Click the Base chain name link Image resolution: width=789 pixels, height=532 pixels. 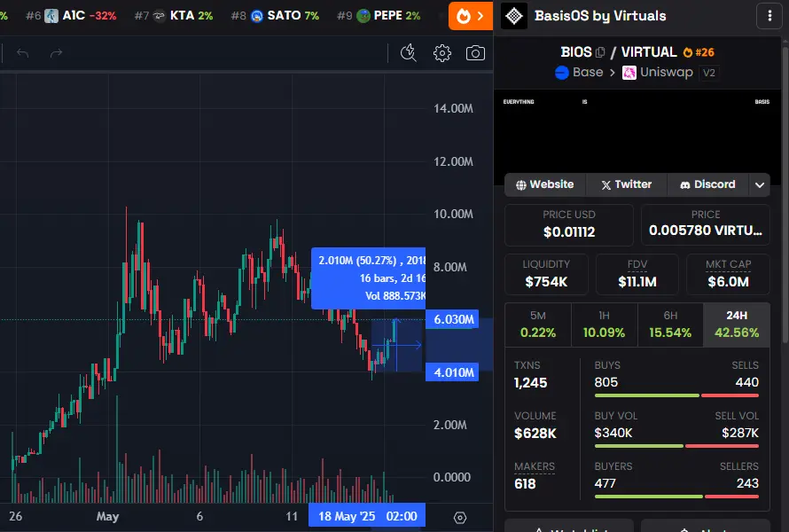pos(588,73)
